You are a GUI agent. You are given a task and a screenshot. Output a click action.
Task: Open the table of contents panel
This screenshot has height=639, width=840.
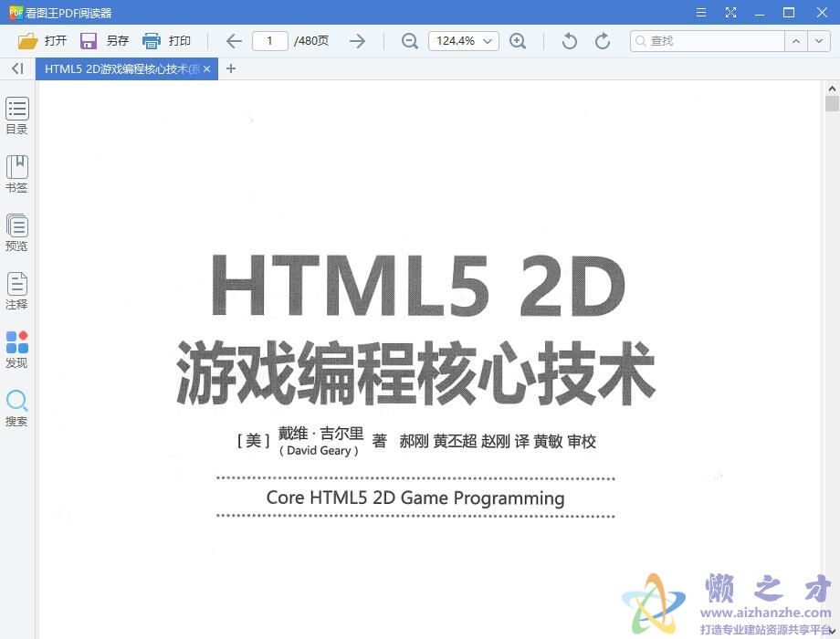coord(16,114)
